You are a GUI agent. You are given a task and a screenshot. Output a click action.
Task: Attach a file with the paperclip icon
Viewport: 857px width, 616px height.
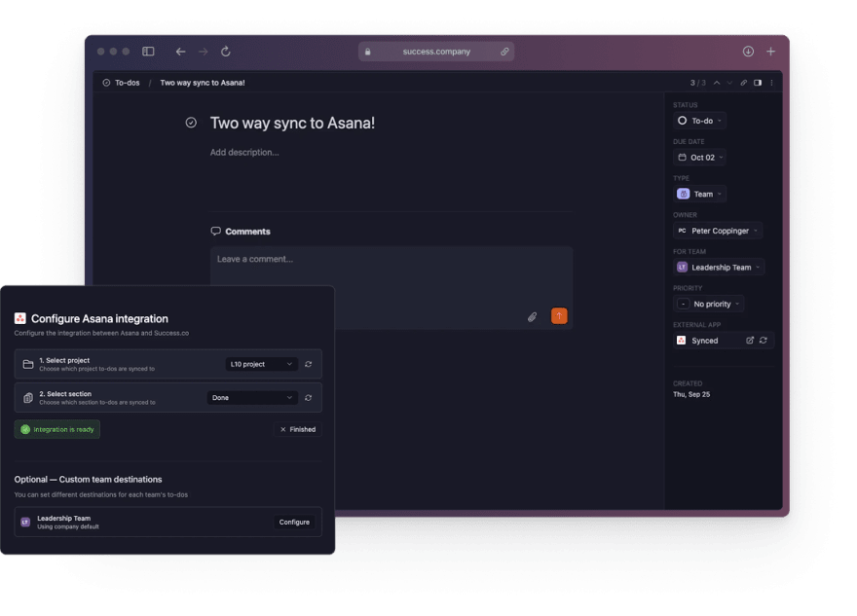[x=533, y=316]
